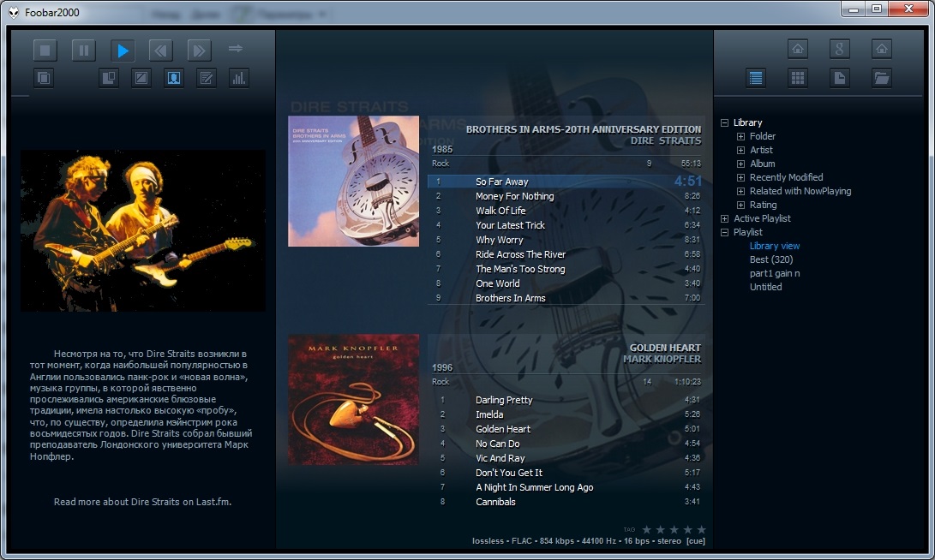935x560 pixels.
Task: Select track No Can Do
Action: tap(566, 444)
